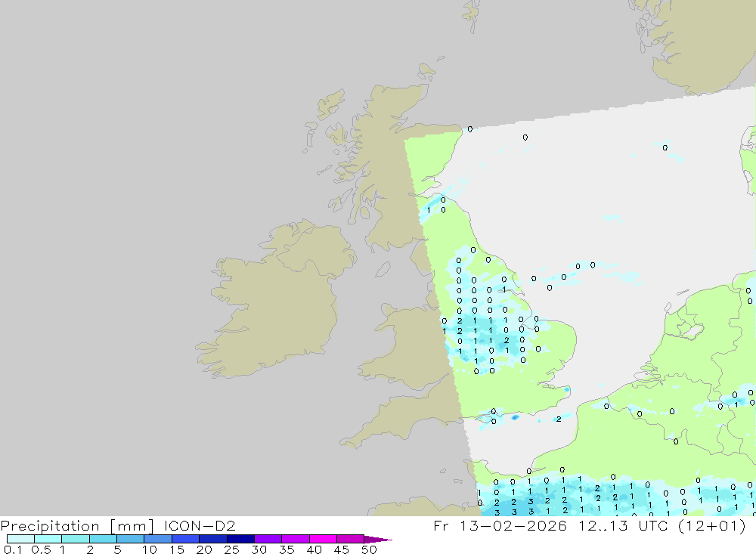
Task: Select legend swatch between 40 and 45
Action: click(323, 539)
